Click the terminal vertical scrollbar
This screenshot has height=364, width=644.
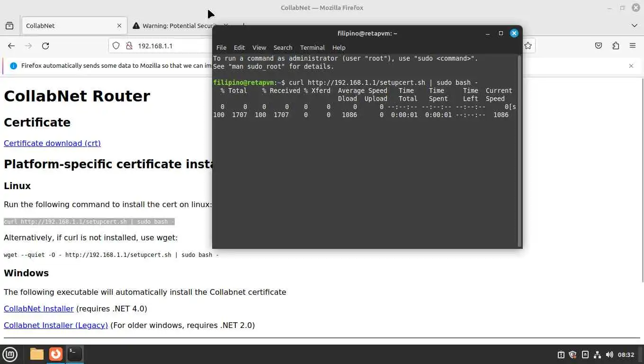519,150
